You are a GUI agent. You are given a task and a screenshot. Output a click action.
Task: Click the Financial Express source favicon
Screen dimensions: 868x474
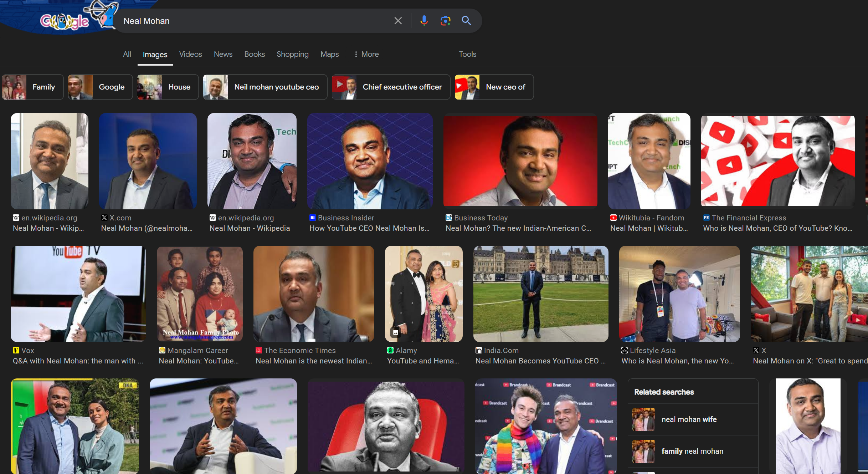point(706,218)
